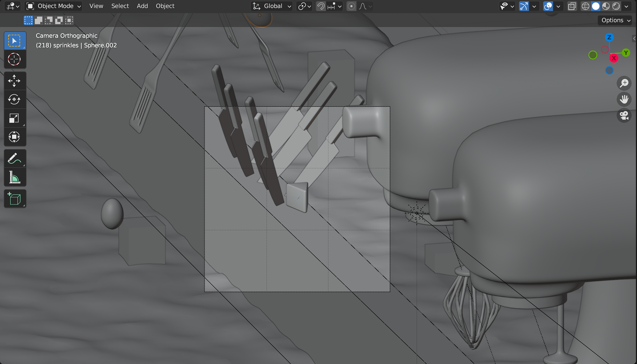Open the Add menu

(x=142, y=6)
